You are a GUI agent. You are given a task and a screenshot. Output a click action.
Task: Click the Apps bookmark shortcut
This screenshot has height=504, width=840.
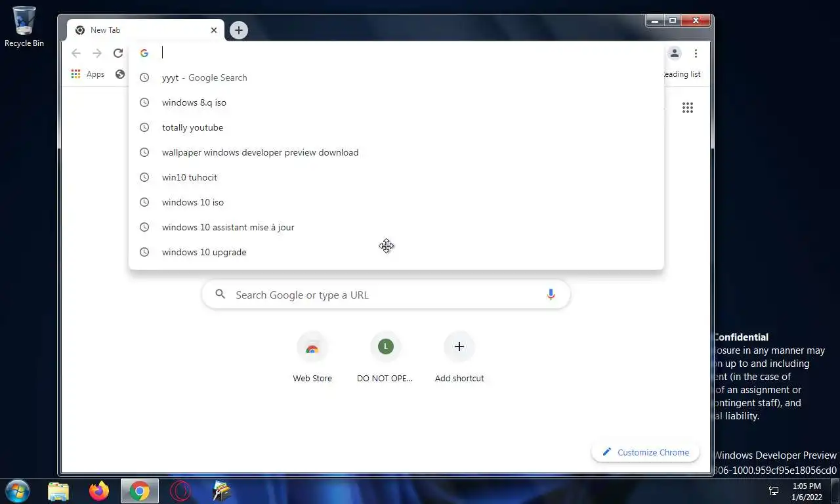[x=88, y=74]
